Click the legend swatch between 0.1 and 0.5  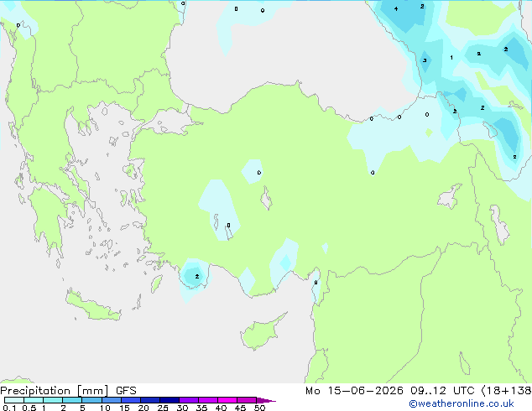(14, 400)
